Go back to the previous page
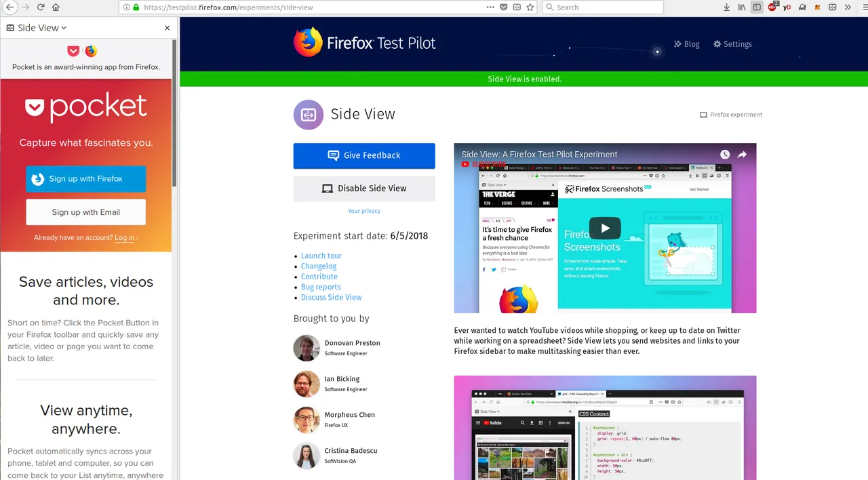Image resolution: width=868 pixels, height=480 pixels. tap(9, 7)
